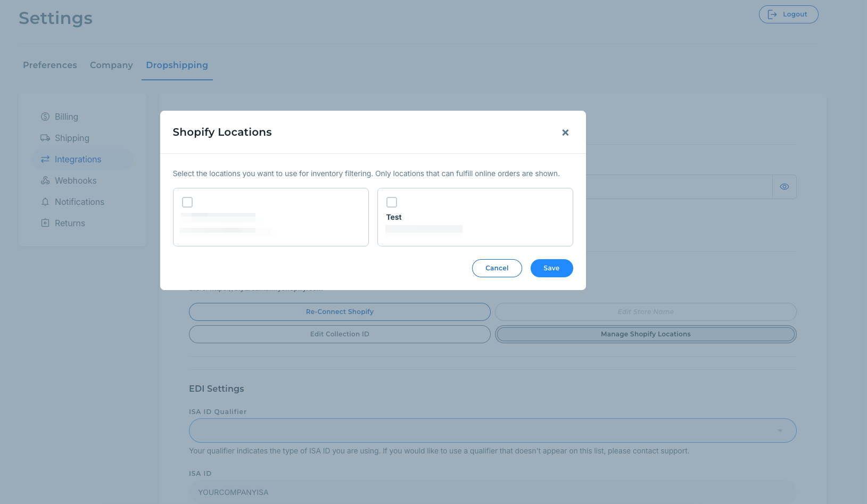Viewport: 867px width, 504px height.
Task: Open the Preferences tab
Action: coord(50,65)
